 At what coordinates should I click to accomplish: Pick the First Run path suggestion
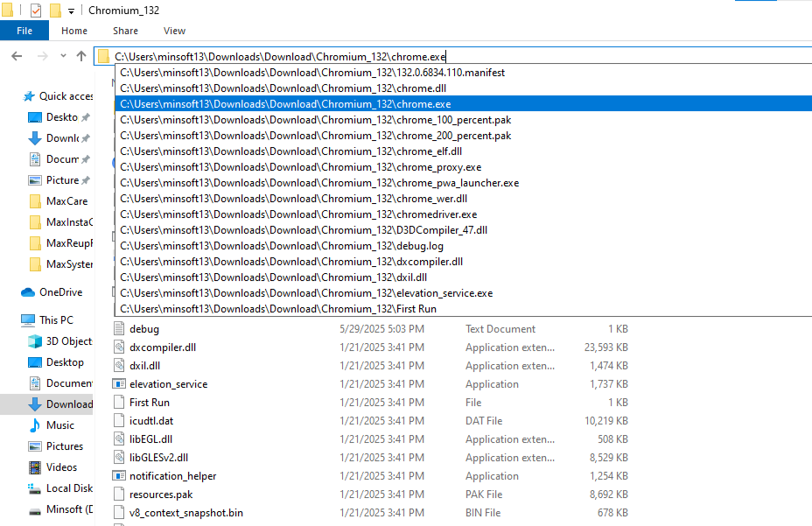[x=464, y=309]
